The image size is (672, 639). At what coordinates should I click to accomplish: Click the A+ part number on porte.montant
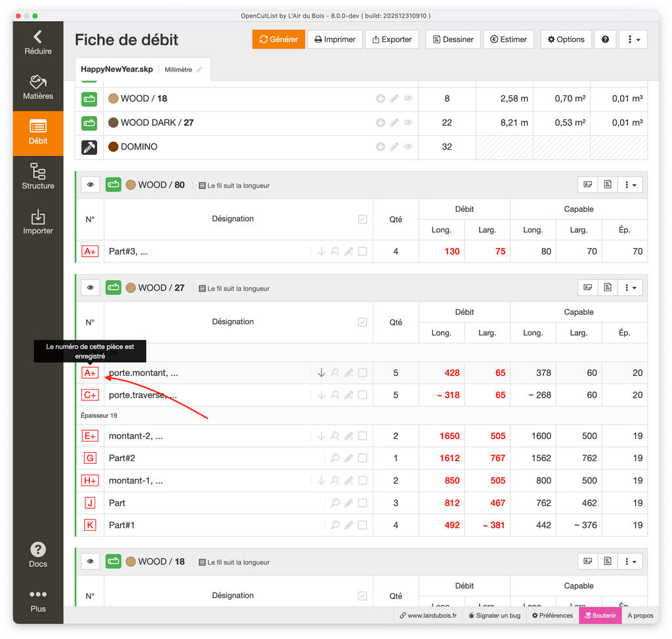(x=90, y=373)
